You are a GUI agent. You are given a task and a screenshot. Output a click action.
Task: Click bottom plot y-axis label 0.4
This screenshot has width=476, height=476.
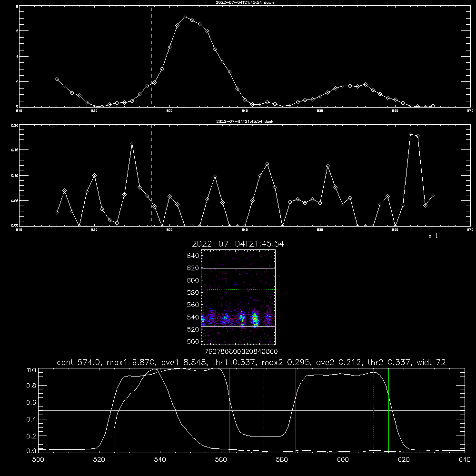click(x=31, y=419)
